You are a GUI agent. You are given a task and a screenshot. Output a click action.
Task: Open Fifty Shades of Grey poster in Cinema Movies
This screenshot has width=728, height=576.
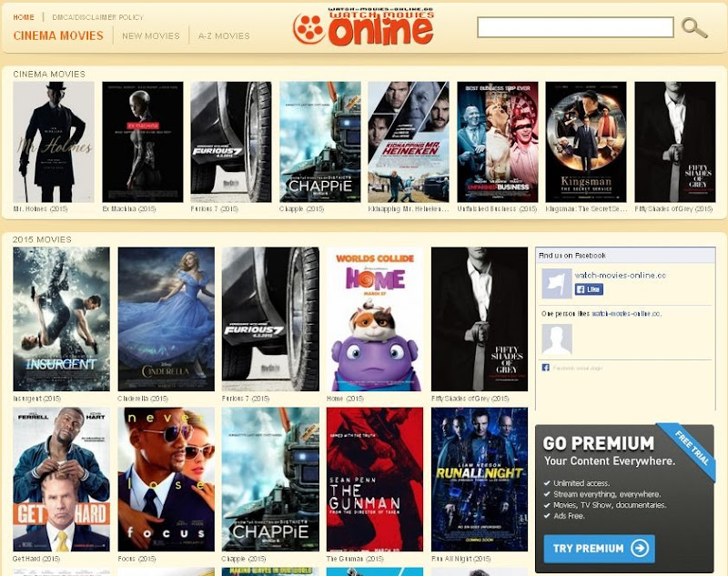(x=675, y=142)
